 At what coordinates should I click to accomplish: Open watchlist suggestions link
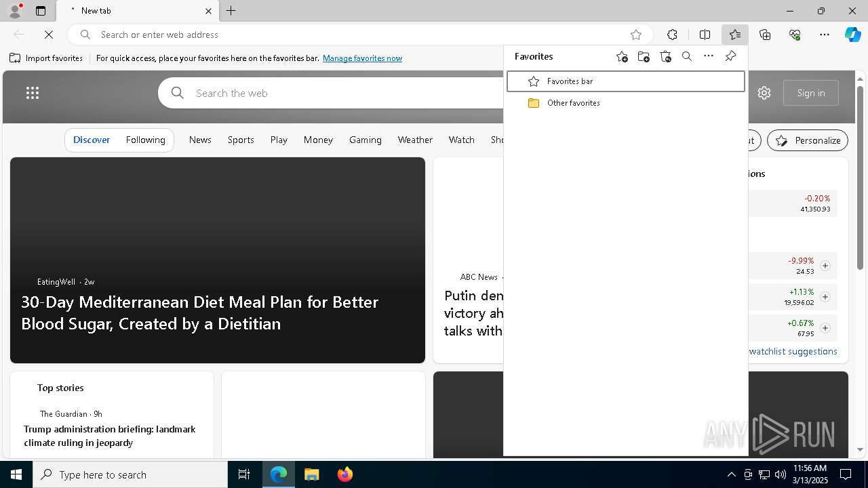point(793,351)
